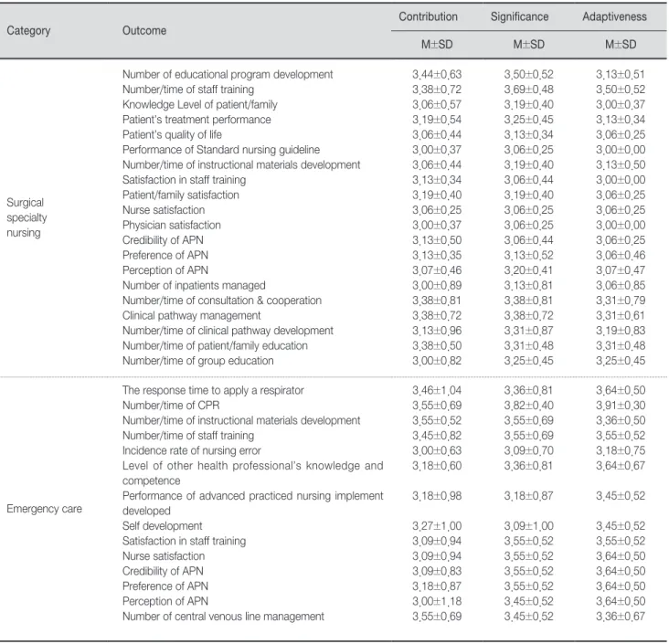669x644 pixels.
Task: Click Number/time of patient/family education
Action: (x=215, y=345)
